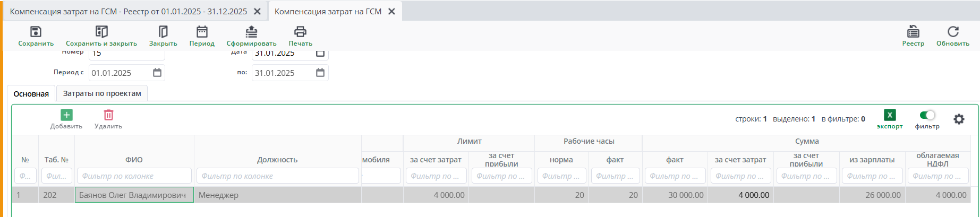Toggle the фильтр switch off
980x217 pixels.
click(x=927, y=115)
